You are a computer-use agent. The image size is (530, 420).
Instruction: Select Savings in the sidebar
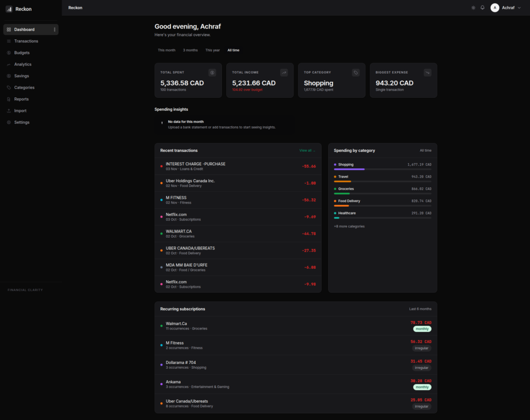pos(31,76)
